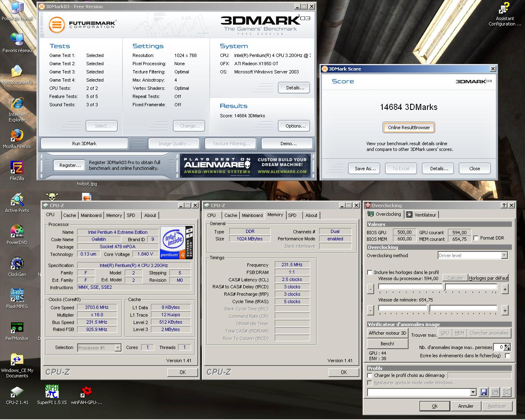Open Windows_CE My Documents folder
This screenshot has width=525, height=420.
click(17, 359)
